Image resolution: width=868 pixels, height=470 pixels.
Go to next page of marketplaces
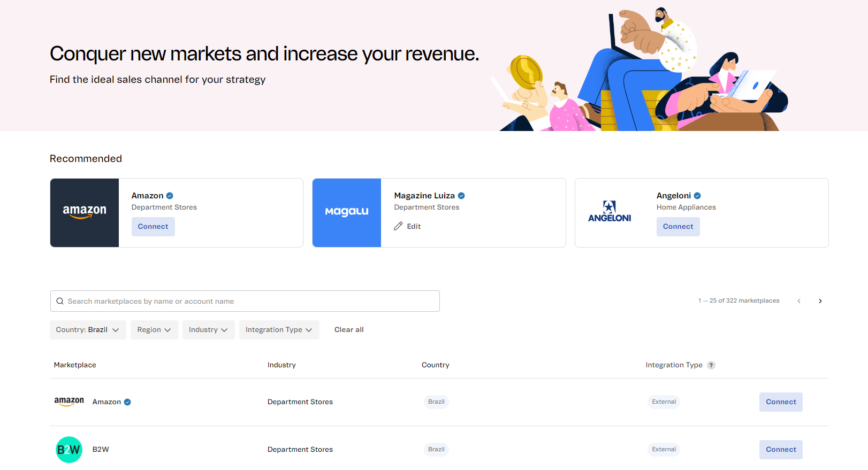820,301
